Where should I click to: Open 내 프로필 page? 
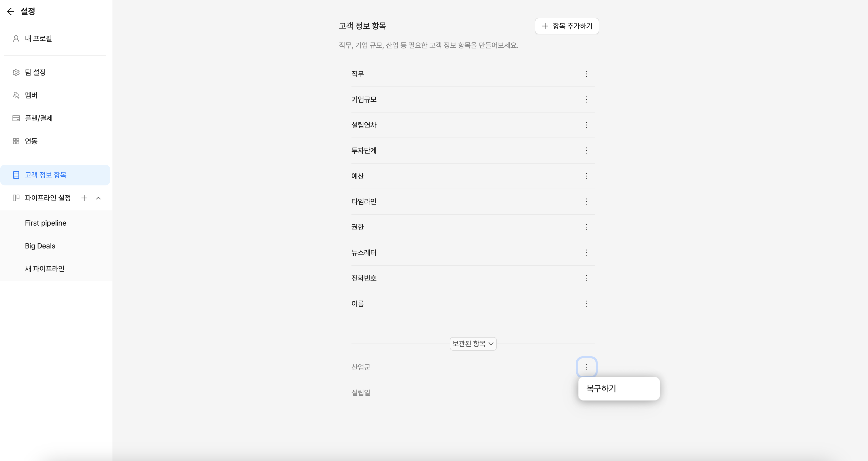click(38, 38)
